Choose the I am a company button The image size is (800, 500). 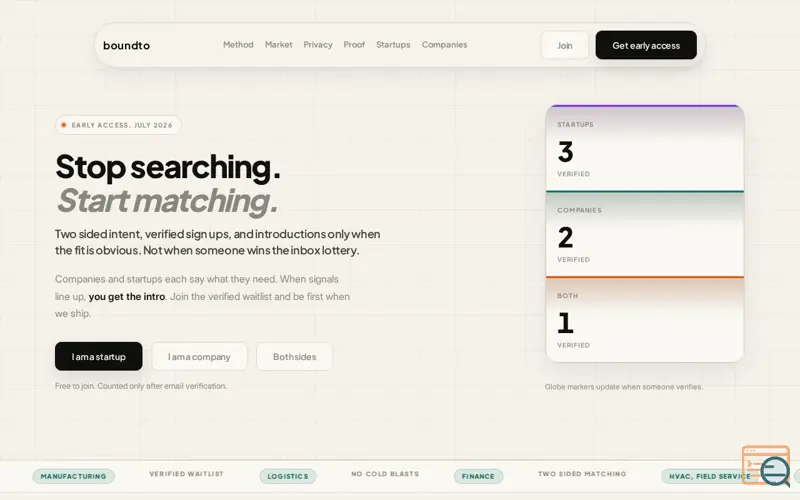(199, 356)
